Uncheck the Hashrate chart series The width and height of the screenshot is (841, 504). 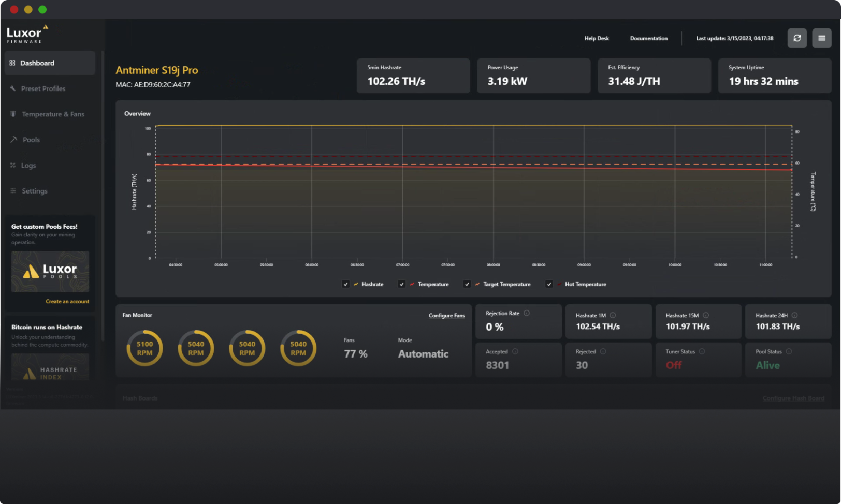tap(345, 284)
